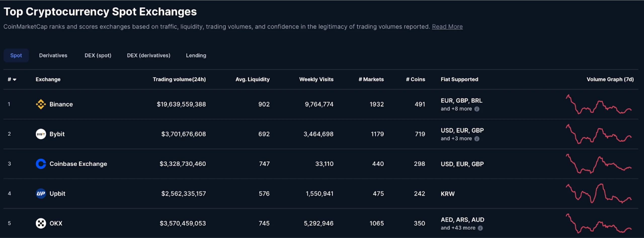Sort by Weekly Visits header
644x238 pixels.
(316, 79)
